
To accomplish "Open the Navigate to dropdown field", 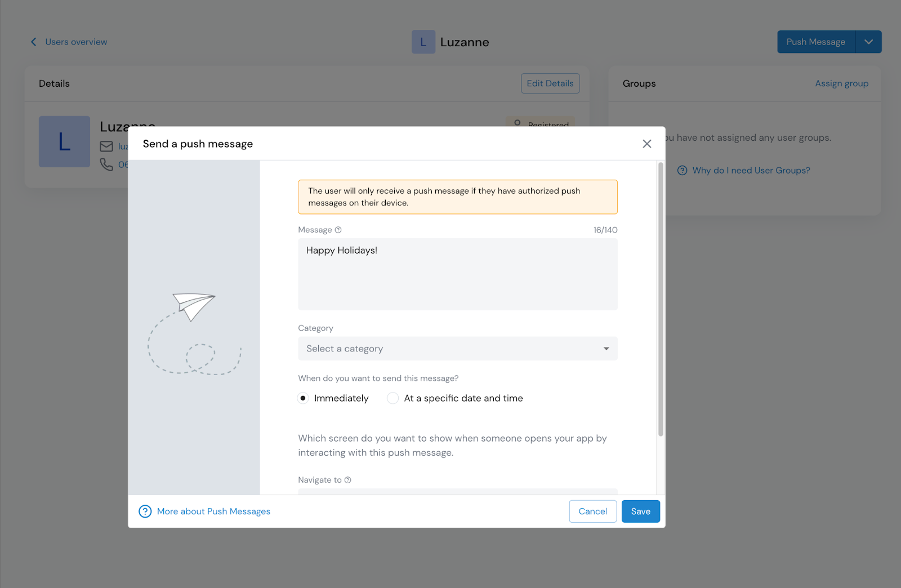I will pyautogui.click(x=457, y=491).
